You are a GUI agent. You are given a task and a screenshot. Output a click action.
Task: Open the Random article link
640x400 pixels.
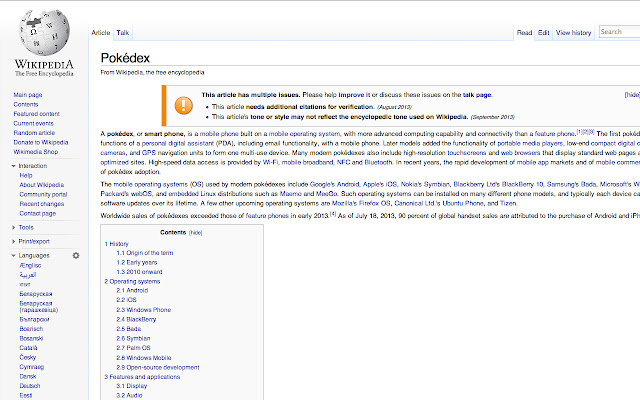(x=34, y=132)
